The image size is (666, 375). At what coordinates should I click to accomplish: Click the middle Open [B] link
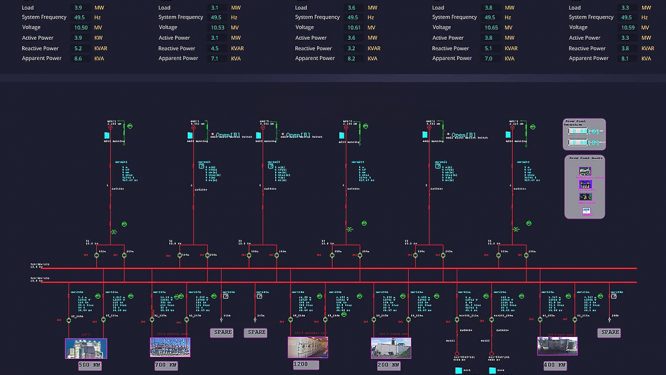pos(298,135)
